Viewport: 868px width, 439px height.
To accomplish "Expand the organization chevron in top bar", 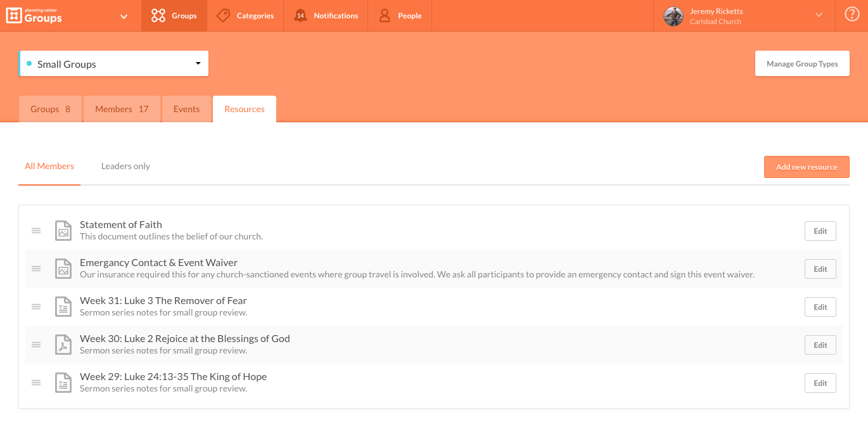I will pyautogui.click(x=124, y=16).
